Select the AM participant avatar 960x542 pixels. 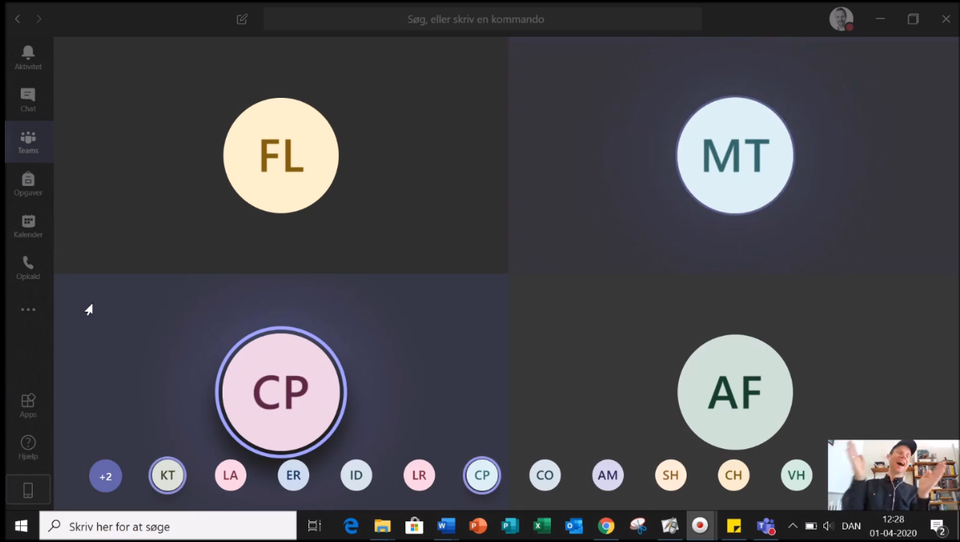608,476
